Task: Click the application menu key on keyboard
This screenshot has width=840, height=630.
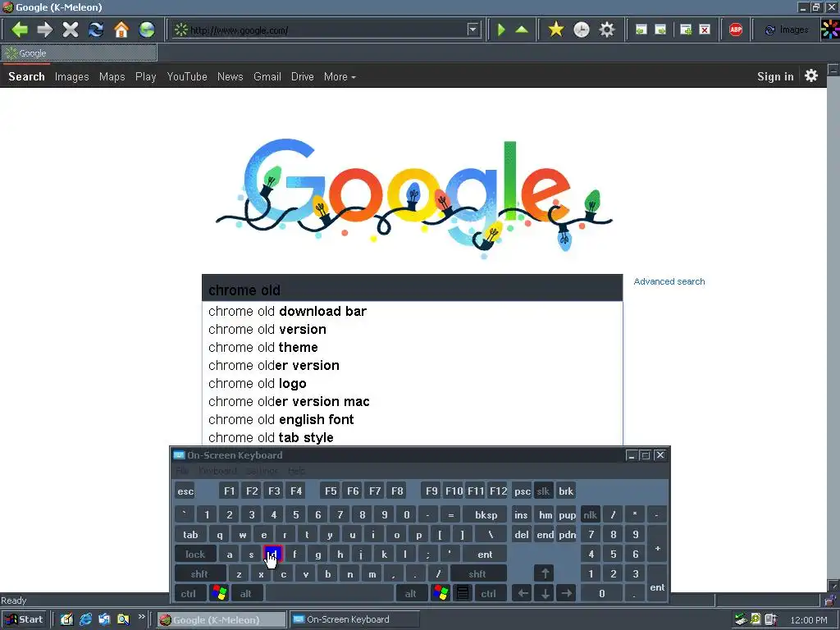Action: click(463, 594)
